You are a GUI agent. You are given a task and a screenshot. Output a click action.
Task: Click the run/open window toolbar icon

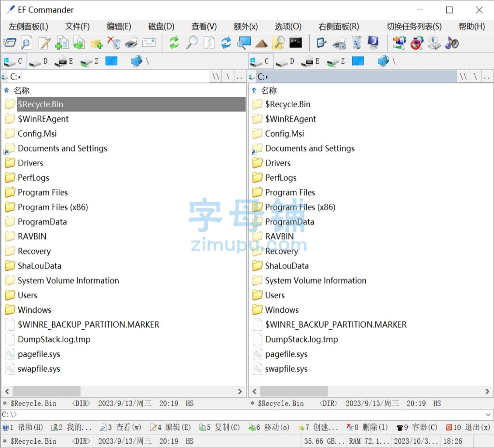pyautogui.click(x=10, y=43)
